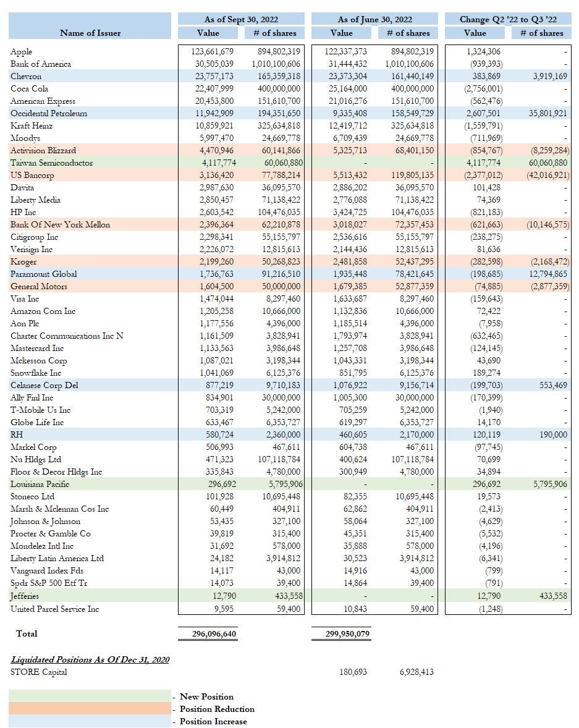The width and height of the screenshot is (579, 728).
Task: Select the 'Moodys' issuer name
Action: click(25, 138)
